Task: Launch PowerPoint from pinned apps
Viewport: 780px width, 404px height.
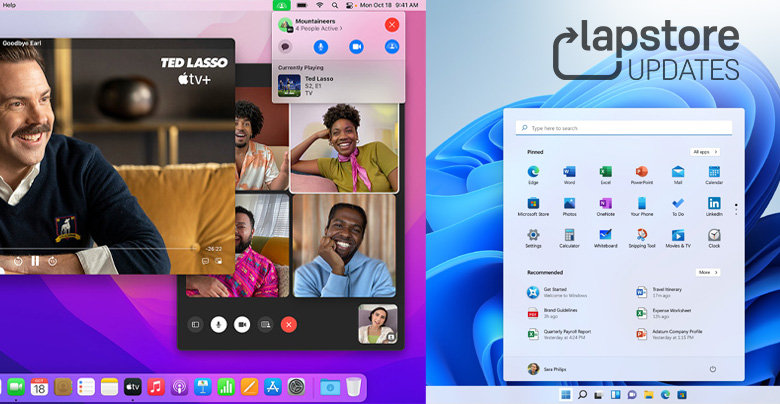Action: pyautogui.click(x=642, y=175)
